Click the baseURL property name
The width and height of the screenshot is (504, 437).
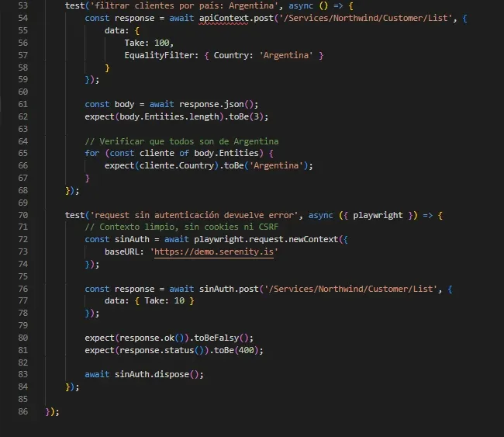[x=122, y=251]
